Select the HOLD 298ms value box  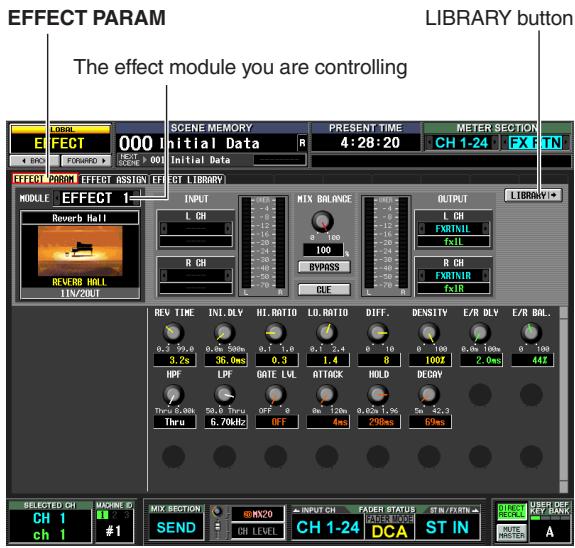[x=379, y=422]
